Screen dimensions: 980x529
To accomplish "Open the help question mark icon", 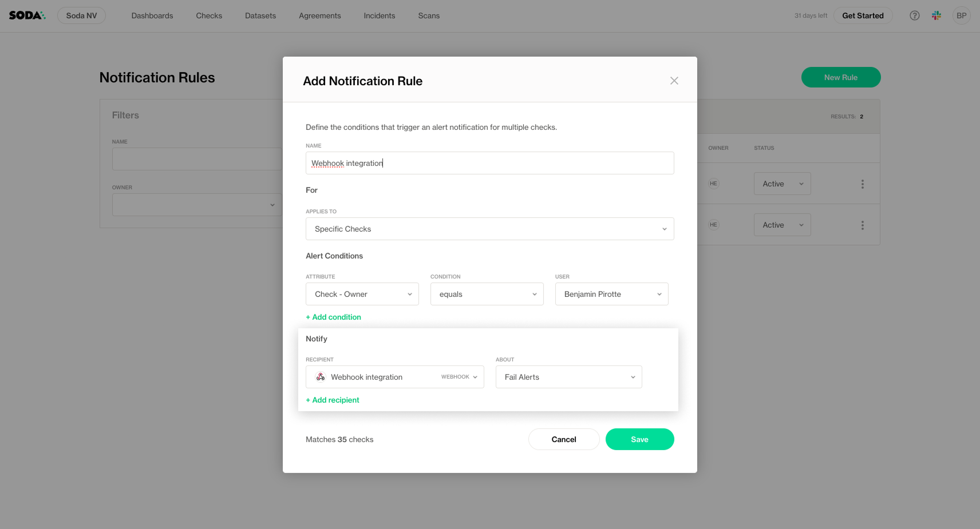I will [x=914, y=15].
